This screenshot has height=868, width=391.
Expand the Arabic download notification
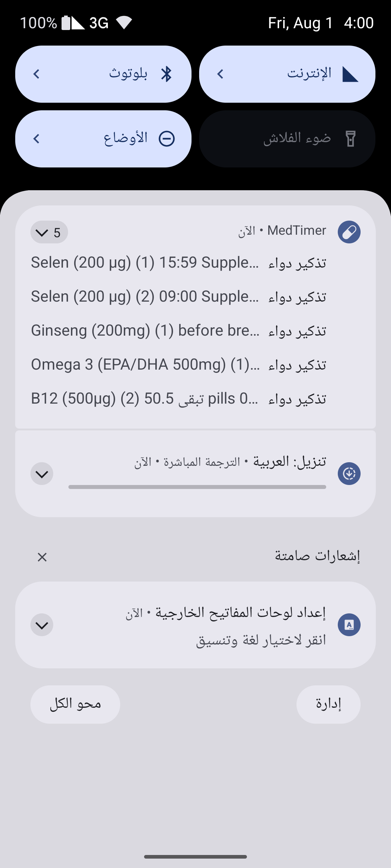point(42,474)
